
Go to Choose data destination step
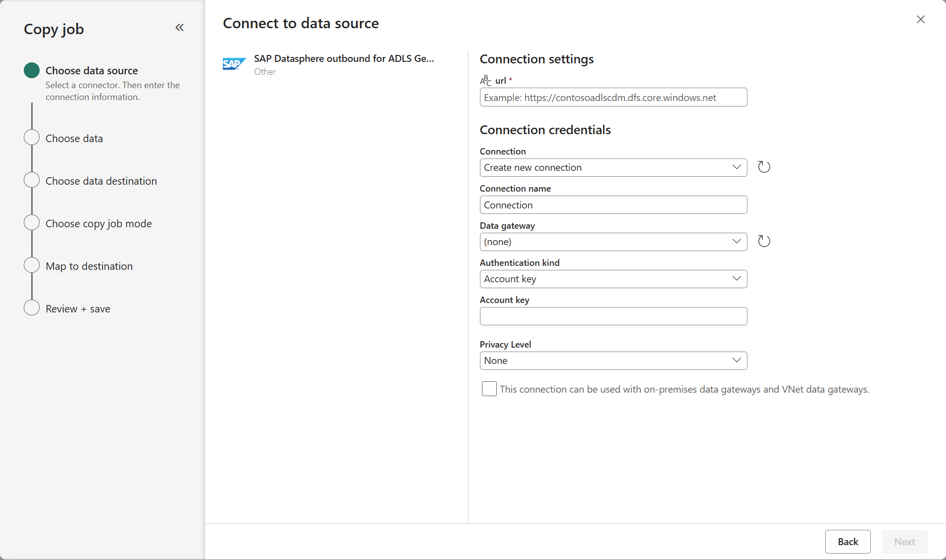pyautogui.click(x=101, y=181)
